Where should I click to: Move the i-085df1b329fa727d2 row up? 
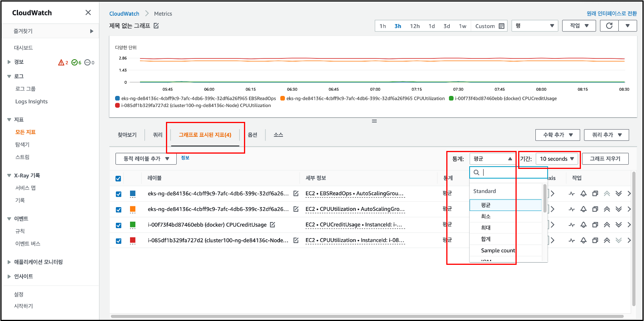click(x=607, y=241)
